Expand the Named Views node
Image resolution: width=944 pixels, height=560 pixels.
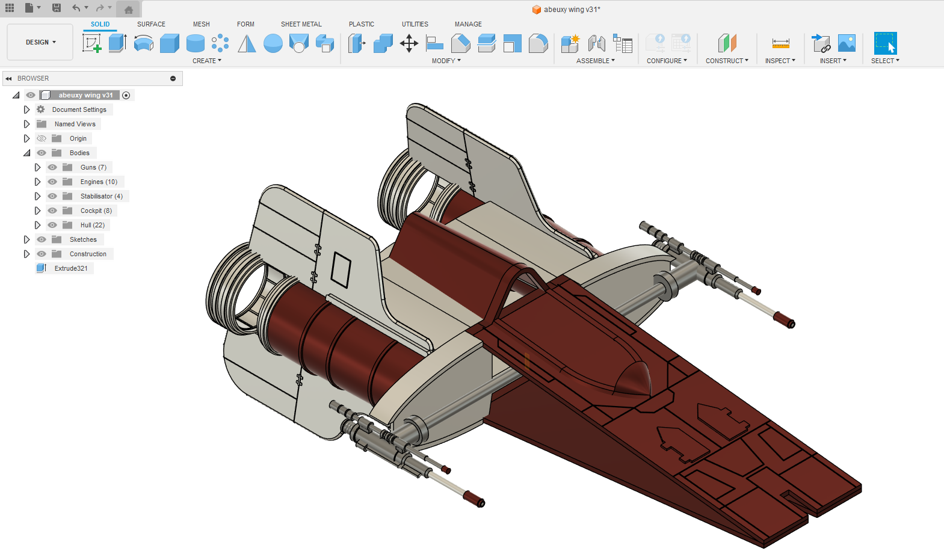pos(26,124)
